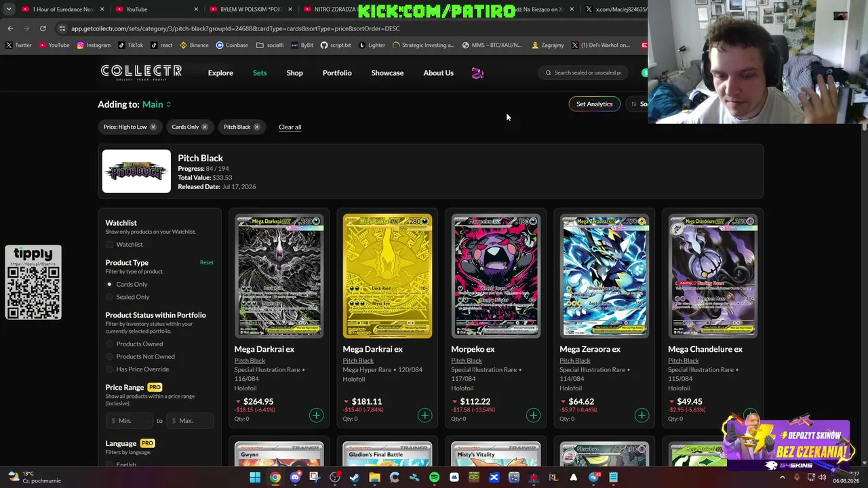Open the TikTok bookmark
This screenshot has height=488, width=868.
(130, 45)
